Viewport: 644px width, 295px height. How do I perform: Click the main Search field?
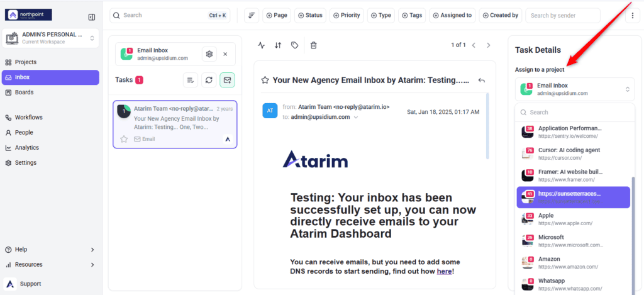tap(170, 16)
